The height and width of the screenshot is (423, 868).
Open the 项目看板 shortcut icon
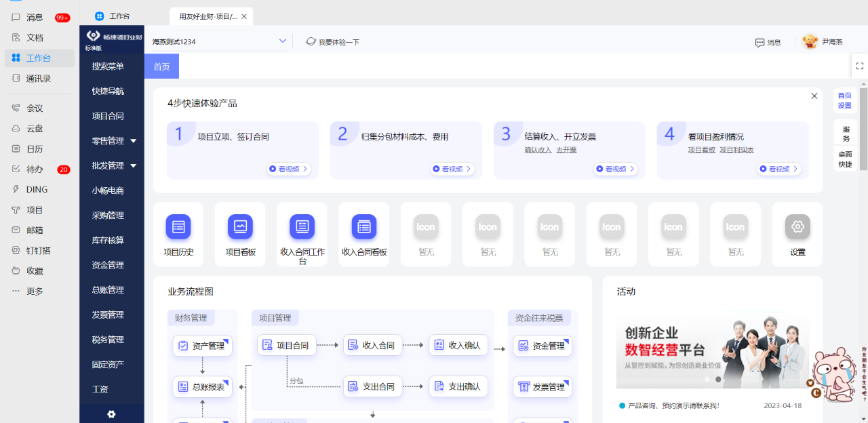click(x=240, y=226)
